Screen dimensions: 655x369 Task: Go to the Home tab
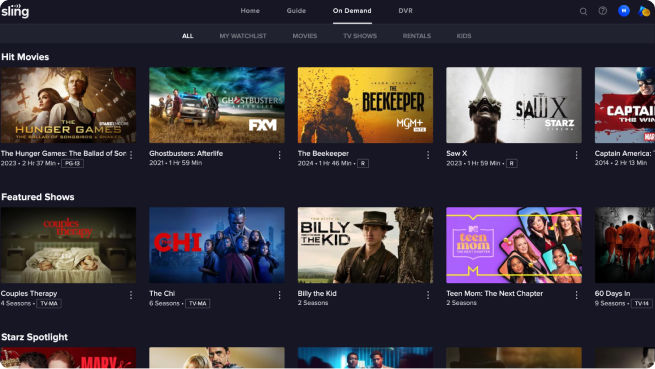(x=250, y=11)
